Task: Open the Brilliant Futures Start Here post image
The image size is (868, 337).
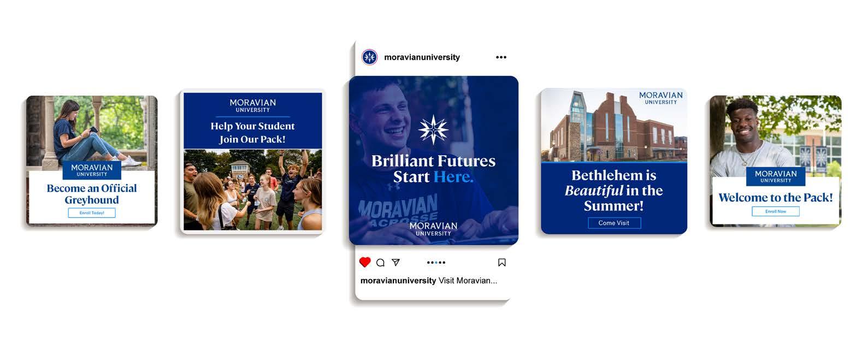Action: 434,161
